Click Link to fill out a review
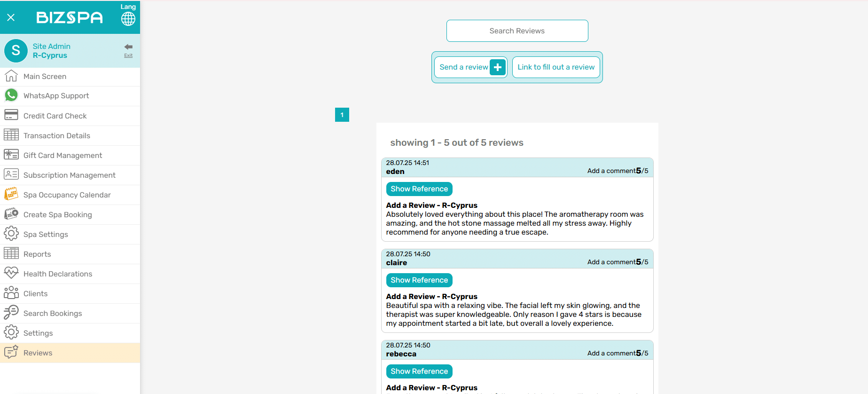868x394 pixels. 556,67
